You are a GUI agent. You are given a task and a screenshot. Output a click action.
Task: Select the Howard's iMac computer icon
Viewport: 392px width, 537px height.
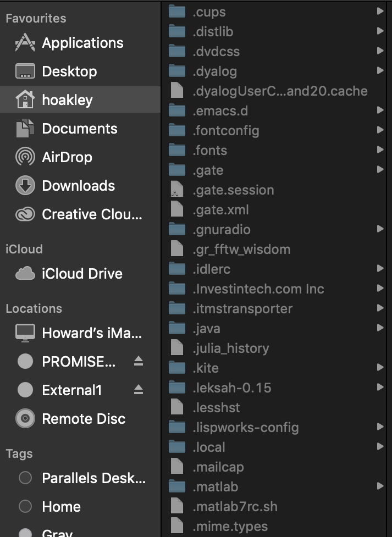coord(25,333)
